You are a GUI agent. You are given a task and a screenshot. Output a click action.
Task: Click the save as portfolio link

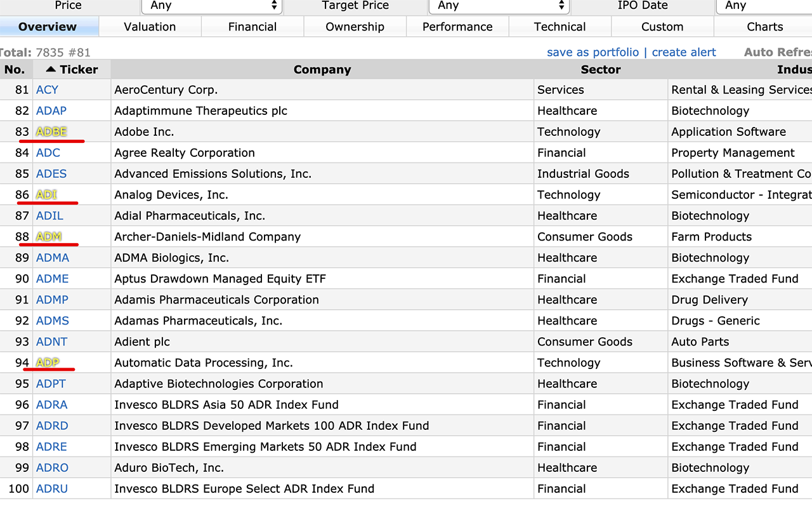[x=593, y=52]
